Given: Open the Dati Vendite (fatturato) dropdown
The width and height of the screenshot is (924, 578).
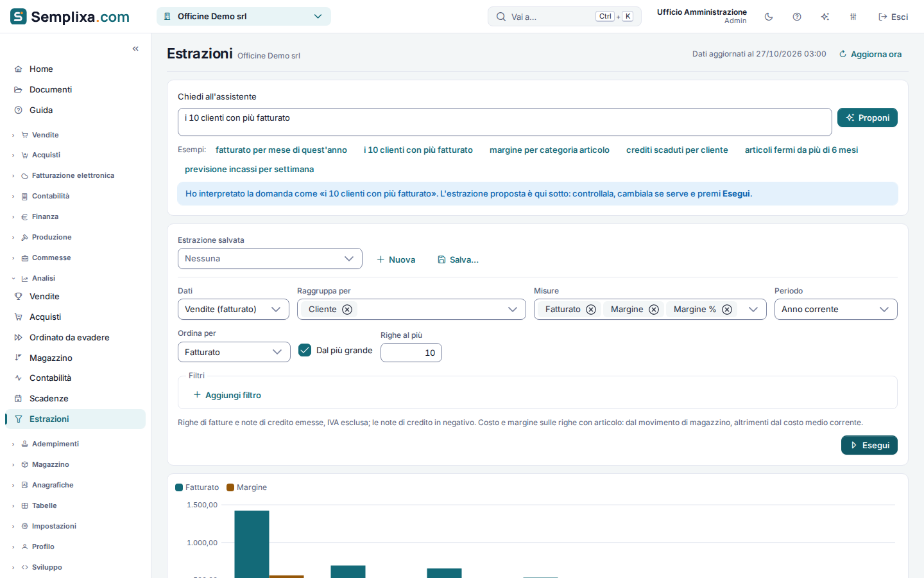Looking at the screenshot, I should pyautogui.click(x=234, y=310).
